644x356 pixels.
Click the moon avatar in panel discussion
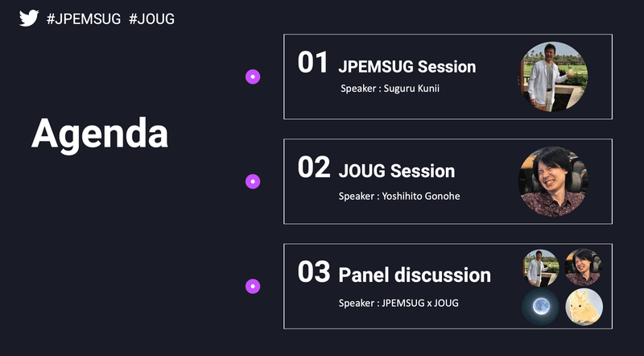click(x=541, y=307)
